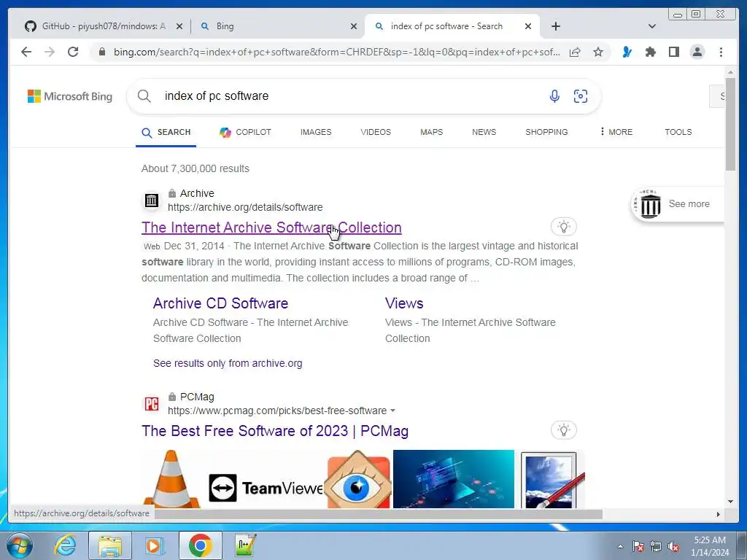Click the PCMag favicon icon
Image resolution: width=747 pixels, height=560 pixels.
pyautogui.click(x=152, y=404)
